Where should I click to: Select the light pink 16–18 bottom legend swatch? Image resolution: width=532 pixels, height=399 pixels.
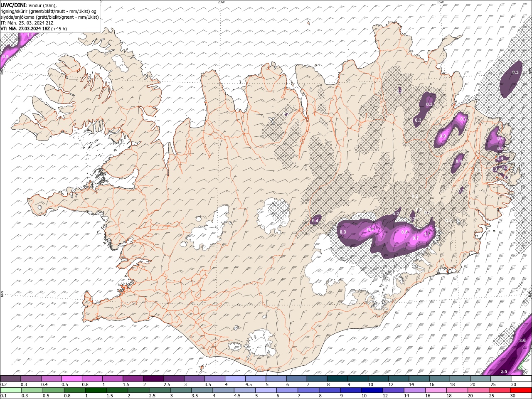point(436,390)
